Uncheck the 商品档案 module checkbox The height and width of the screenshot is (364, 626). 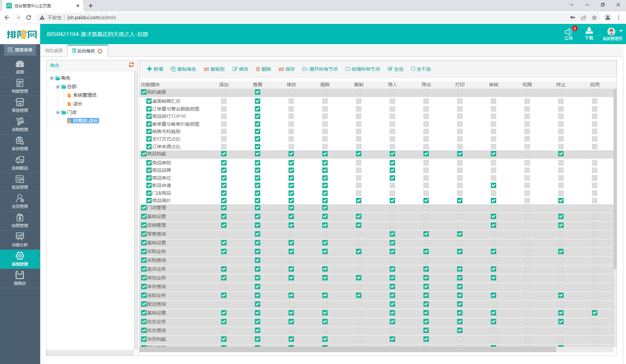point(144,154)
